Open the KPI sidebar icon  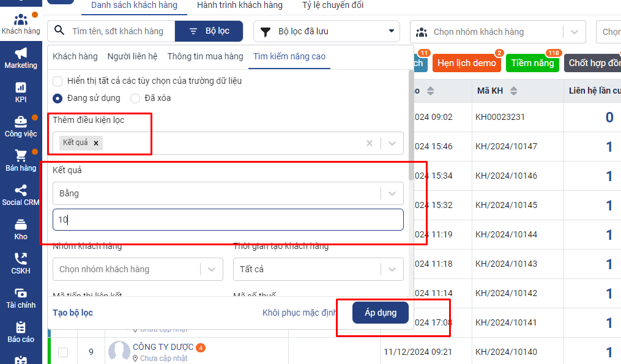coord(21,92)
